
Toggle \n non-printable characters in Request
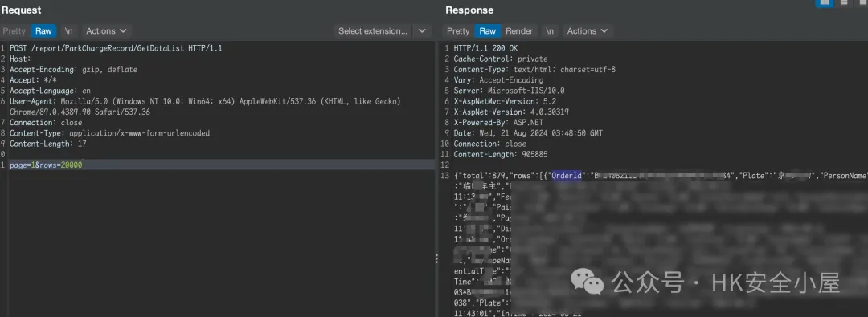pyautogui.click(x=68, y=31)
